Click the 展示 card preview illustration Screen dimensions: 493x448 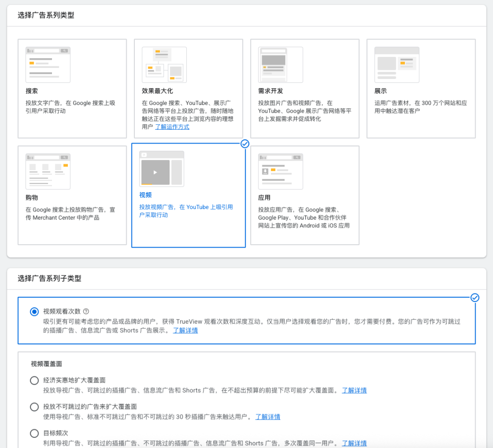click(397, 64)
